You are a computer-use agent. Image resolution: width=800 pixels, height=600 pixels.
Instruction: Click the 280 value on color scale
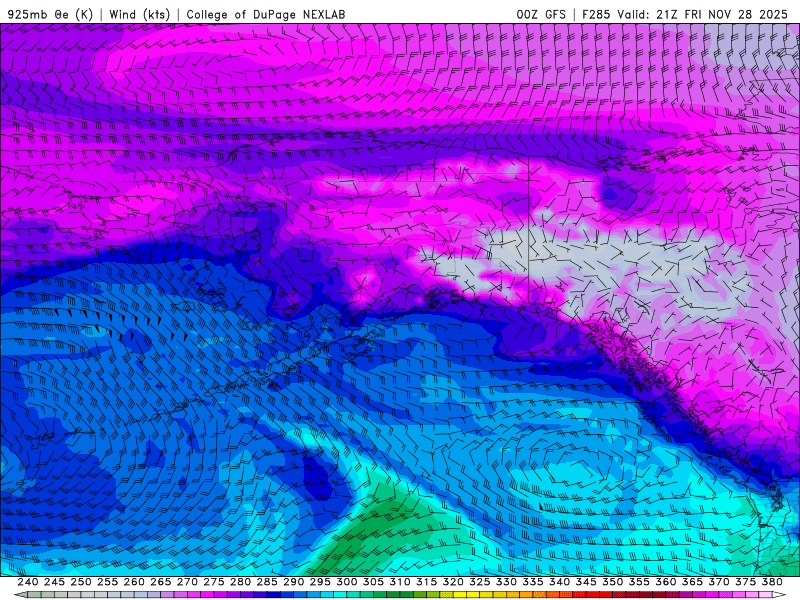click(x=240, y=582)
